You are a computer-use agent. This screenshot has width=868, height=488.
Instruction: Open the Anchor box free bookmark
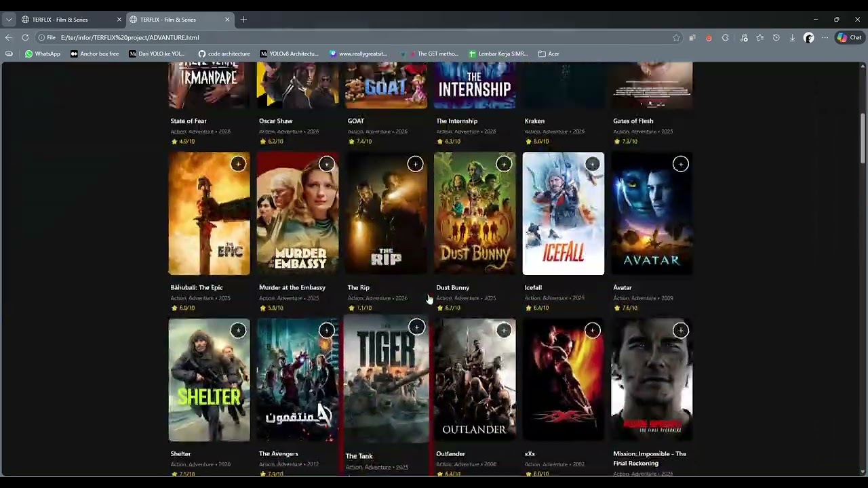[94, 54]
